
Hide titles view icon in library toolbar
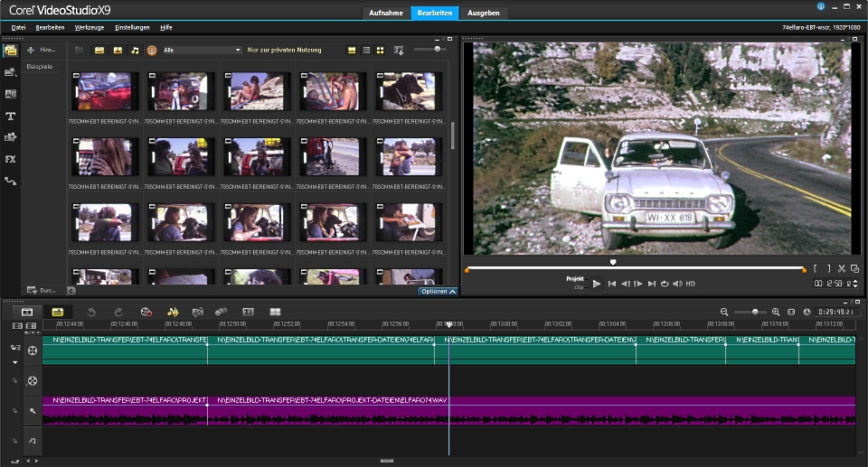352,50
